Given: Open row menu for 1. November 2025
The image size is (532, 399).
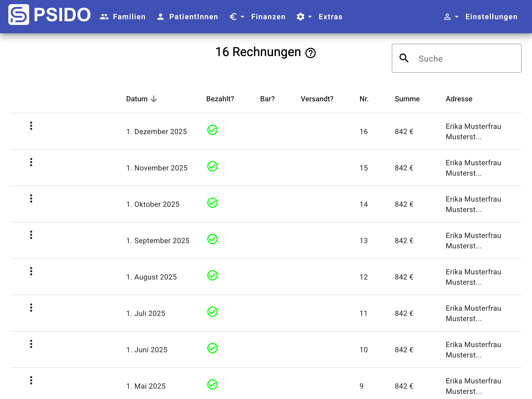Looking at the screenshot, I should [x=31, y=162].
